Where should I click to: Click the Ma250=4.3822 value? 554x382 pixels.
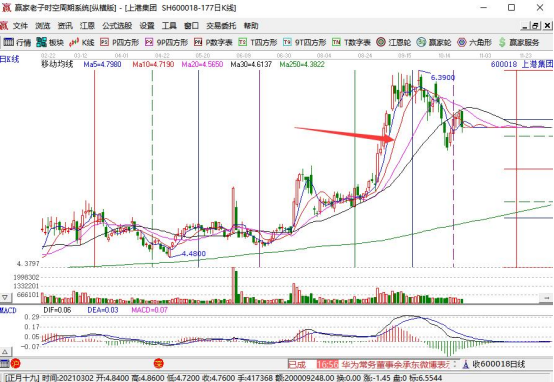(302, 64)
